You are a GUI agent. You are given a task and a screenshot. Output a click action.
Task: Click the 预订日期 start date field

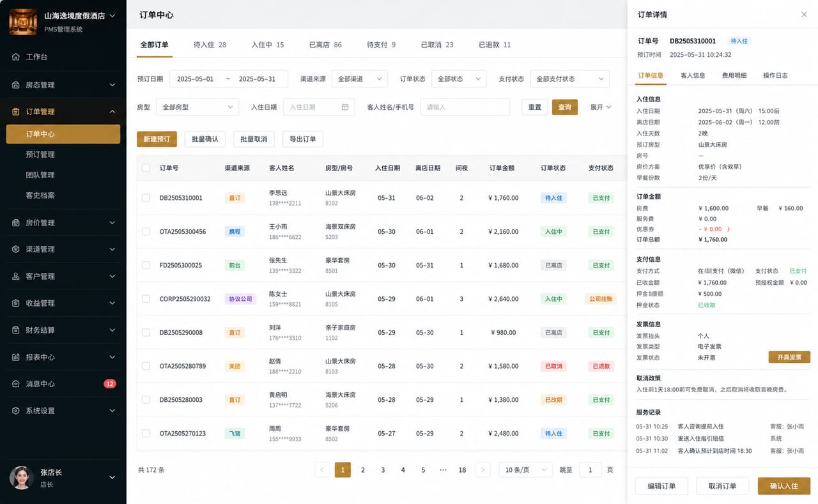(x=196, y=79)
